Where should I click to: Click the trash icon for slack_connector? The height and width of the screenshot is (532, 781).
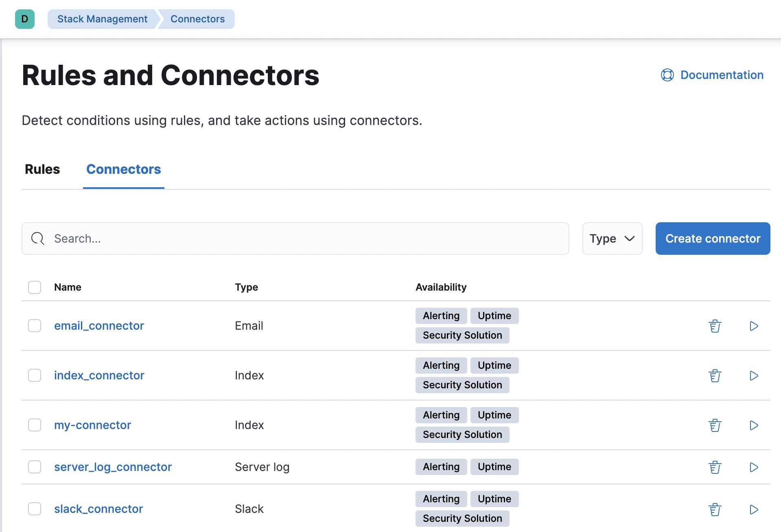tap(715, 509)
